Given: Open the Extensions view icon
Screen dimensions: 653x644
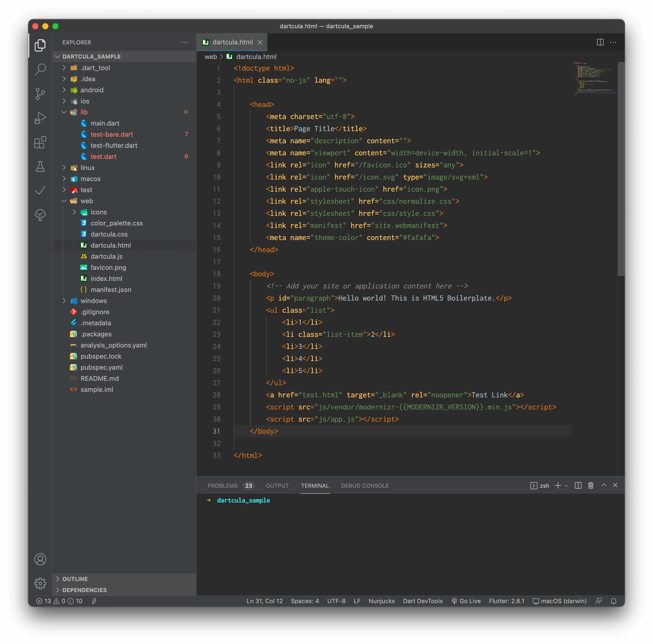Looking at the screenshot, I should pos(40,142).
